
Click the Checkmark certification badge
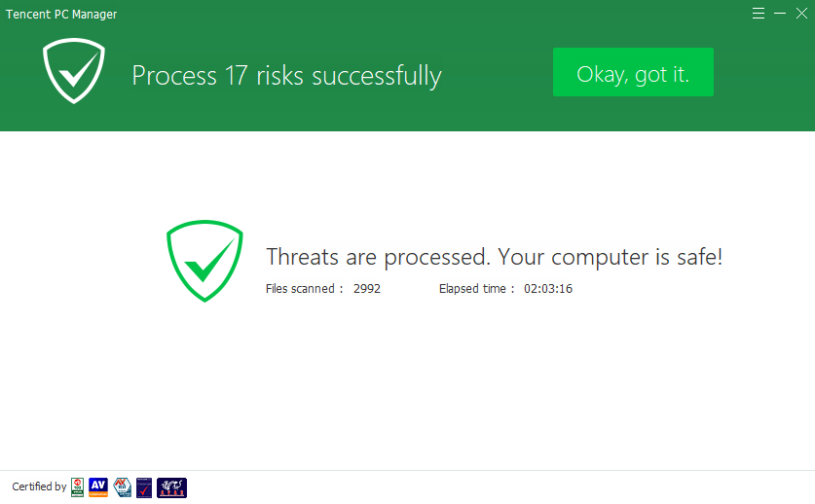(144, 487)
